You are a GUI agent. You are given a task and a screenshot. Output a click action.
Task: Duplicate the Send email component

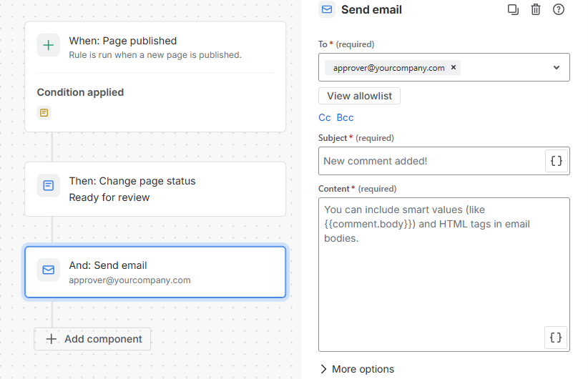point(513,9)
